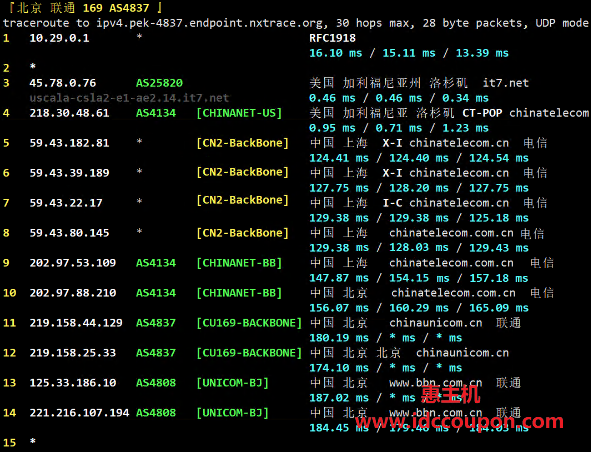Click [CU169-BACKBONE] tag on hop 11
The height and width of the screenshot is (452, 591).
(x=249, y=323)
